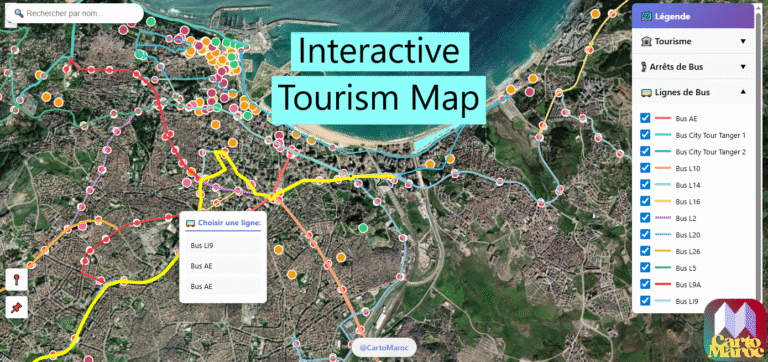Collapse the Lignes de Bus section arrow
The image size is (768, 362).
[x=743, y=92]
